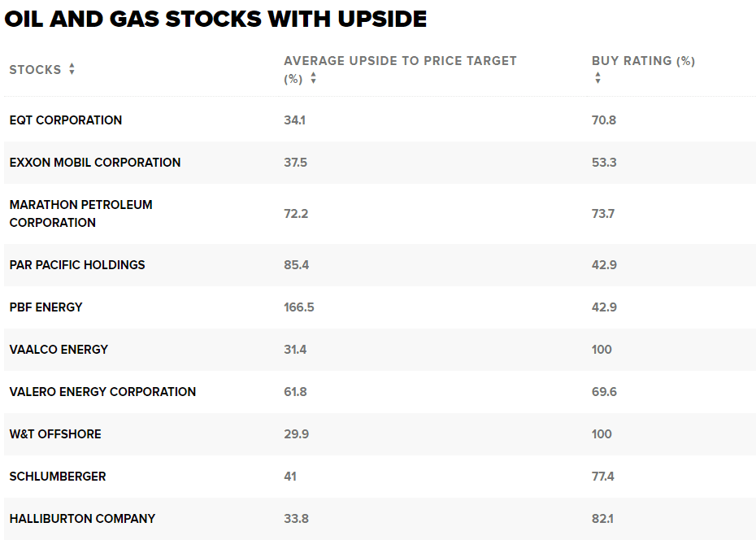Image resolution: width=756 pixels, height=540 pixels.
Task: Click the Oil and Gas Stocks title
Action: [x=215, y=19]
